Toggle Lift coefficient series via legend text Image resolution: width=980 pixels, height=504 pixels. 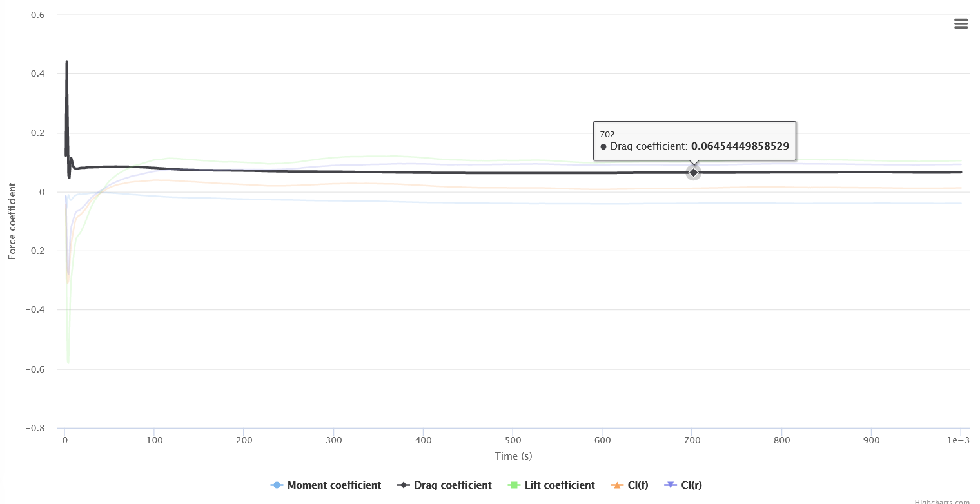pos(560,485)
